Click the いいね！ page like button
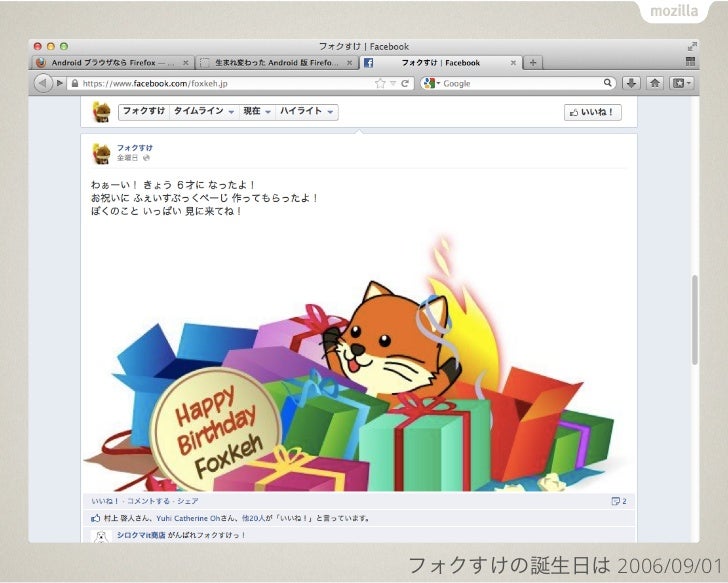The image size is (728, 583). click(592, 112)
